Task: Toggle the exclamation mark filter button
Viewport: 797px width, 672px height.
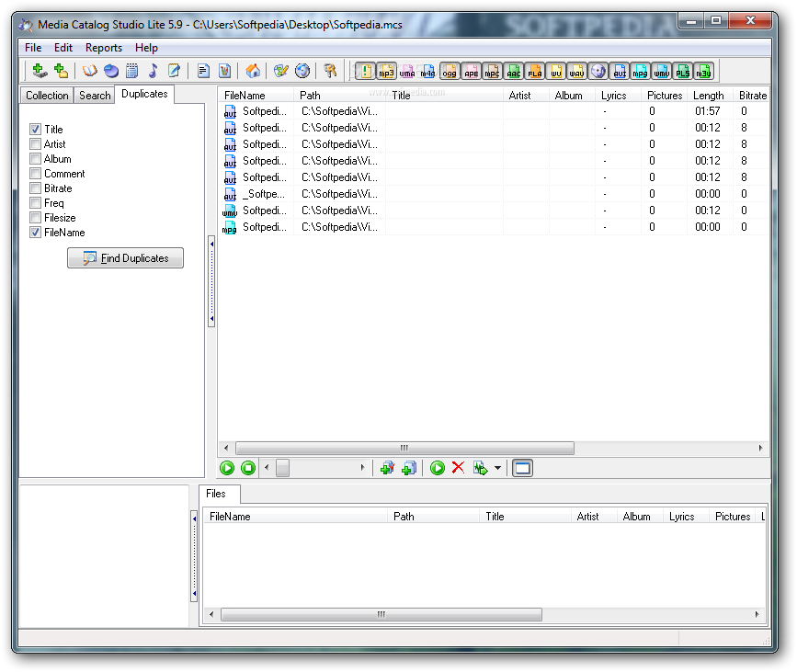Action: (365, 71)
